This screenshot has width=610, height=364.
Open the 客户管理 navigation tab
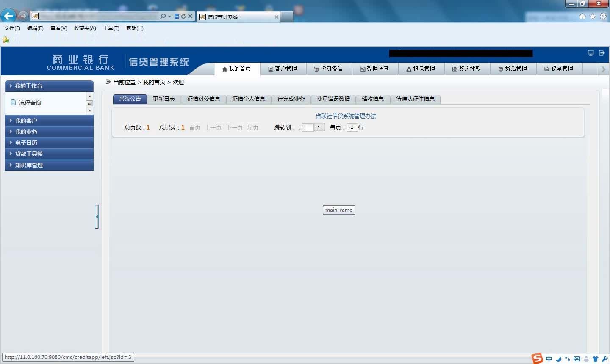pyautogui.click(x=283, y=69)
